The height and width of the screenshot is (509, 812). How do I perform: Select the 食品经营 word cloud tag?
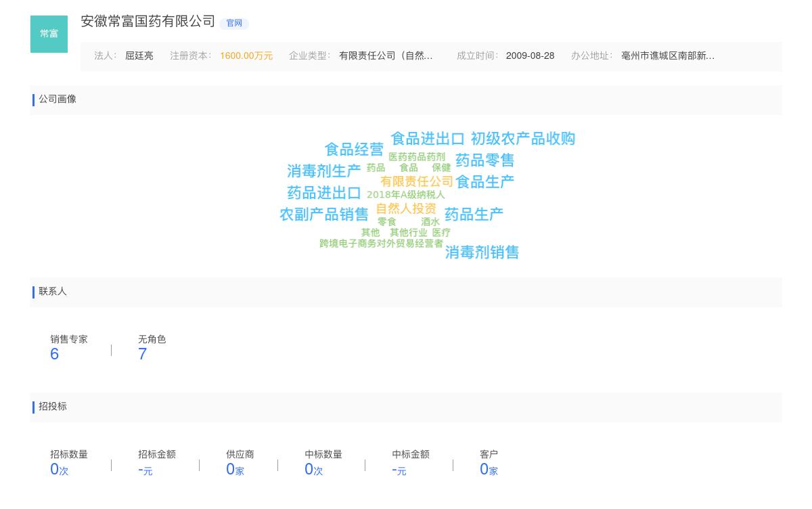(354, 149)
